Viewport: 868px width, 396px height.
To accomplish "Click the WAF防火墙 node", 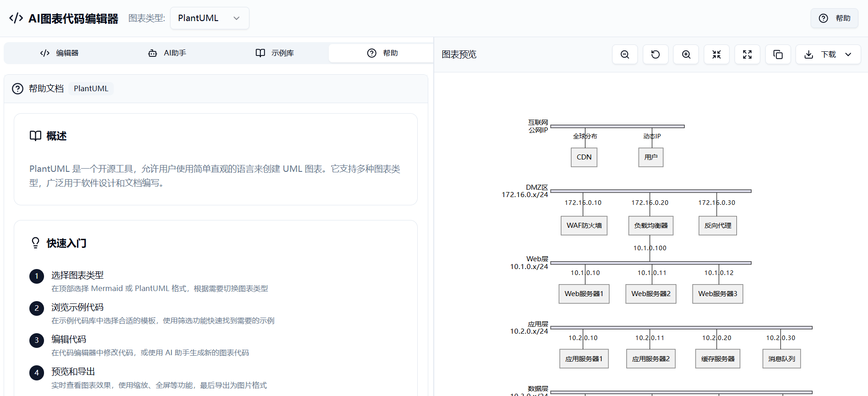I will 584,225.
